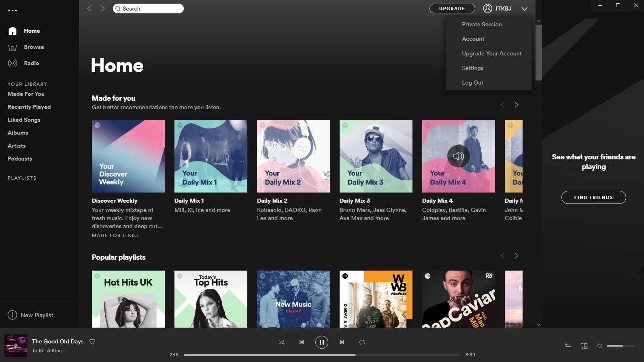Screen dimensions: 644x362
Task: Like The Good Old Days with heart
Action: click(x=92, y=342)
